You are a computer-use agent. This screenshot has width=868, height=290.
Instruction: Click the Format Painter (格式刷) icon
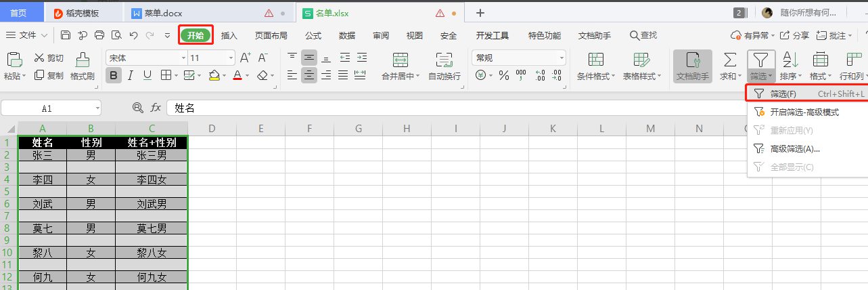(x=82, y=61)
